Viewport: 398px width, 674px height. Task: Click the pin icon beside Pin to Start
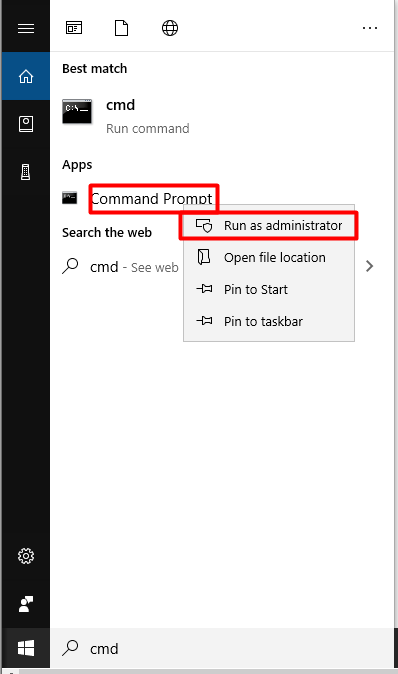[204, 289]
